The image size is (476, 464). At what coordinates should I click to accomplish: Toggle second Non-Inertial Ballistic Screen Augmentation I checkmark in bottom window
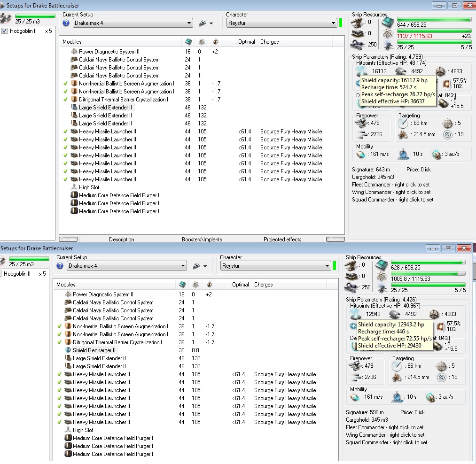click(59, 334)
